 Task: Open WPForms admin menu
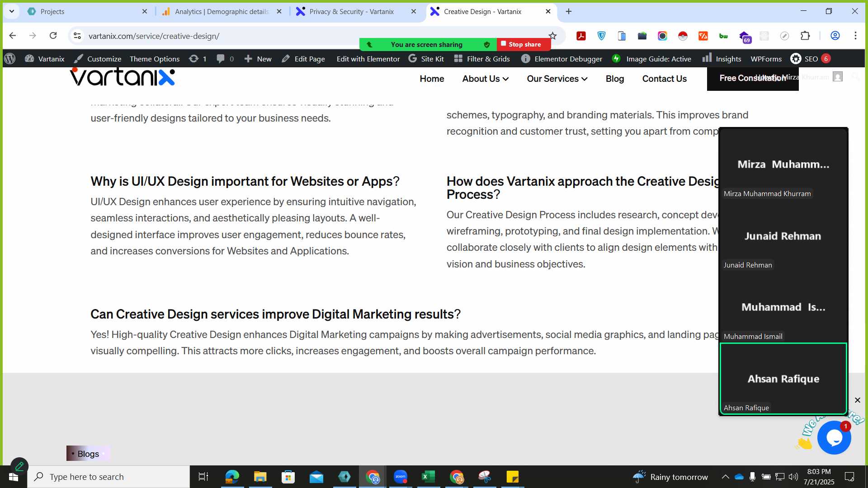(766, 59)
